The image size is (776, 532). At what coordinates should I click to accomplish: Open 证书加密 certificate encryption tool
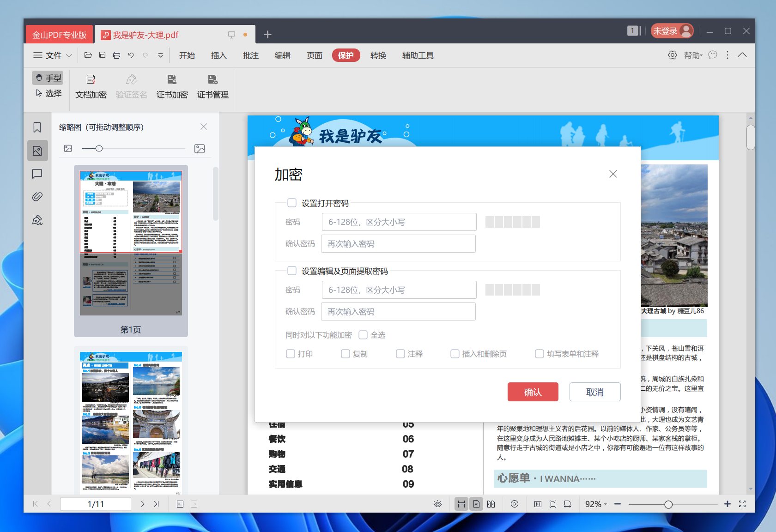(172, 87)
